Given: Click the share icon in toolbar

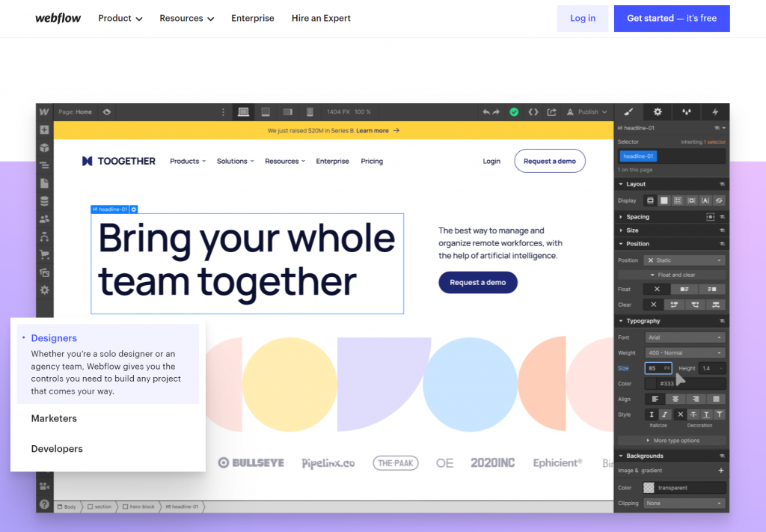Looking at the screenshot, I should pos(551,112).
